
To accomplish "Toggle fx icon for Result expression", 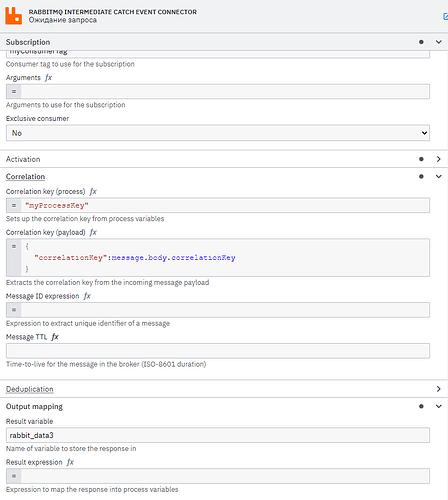I will coord(70,462).
